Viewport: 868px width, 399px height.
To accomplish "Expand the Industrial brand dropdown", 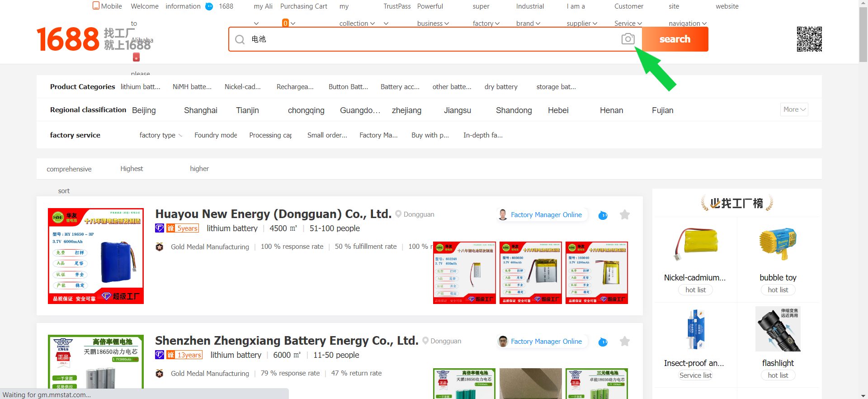I will pyautogui.click(x=538, y=24).
